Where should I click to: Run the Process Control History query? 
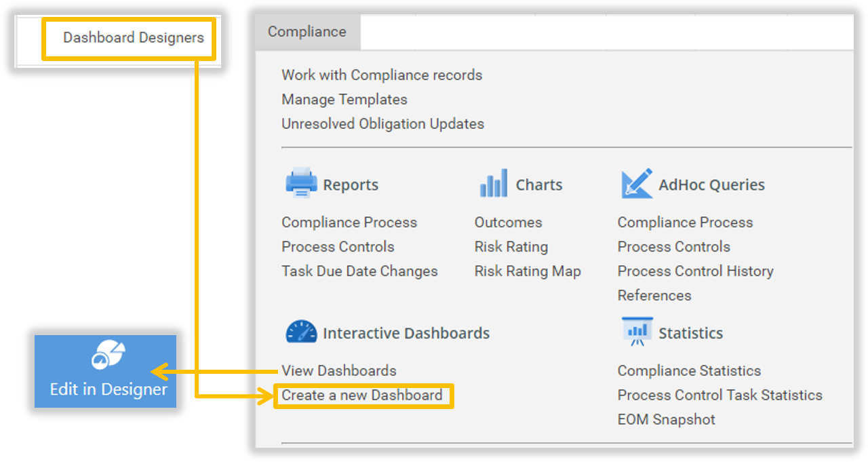695,271
